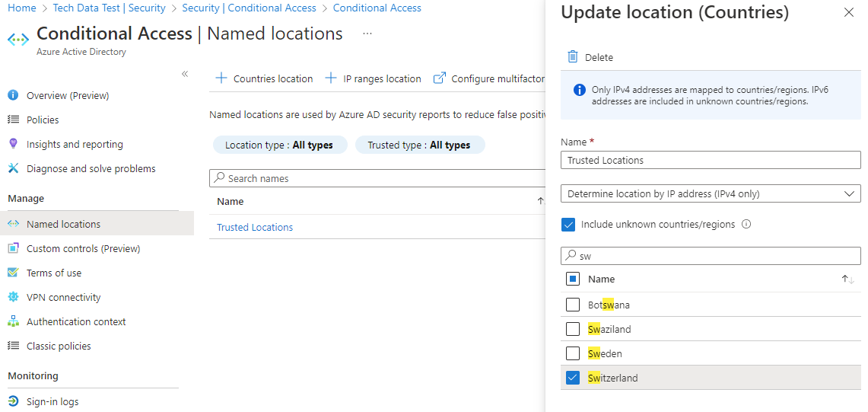
Task: Go to Policies in sidebar
Action: [x=43, y=120]
